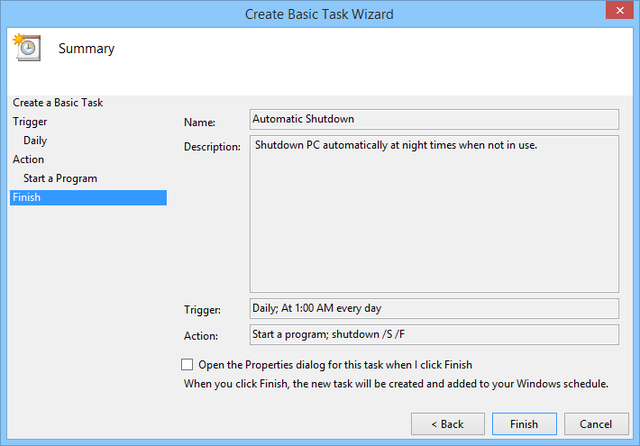Screen dimensions: 640x446
Task: Open the Daily trigger step
Action: 35,140
